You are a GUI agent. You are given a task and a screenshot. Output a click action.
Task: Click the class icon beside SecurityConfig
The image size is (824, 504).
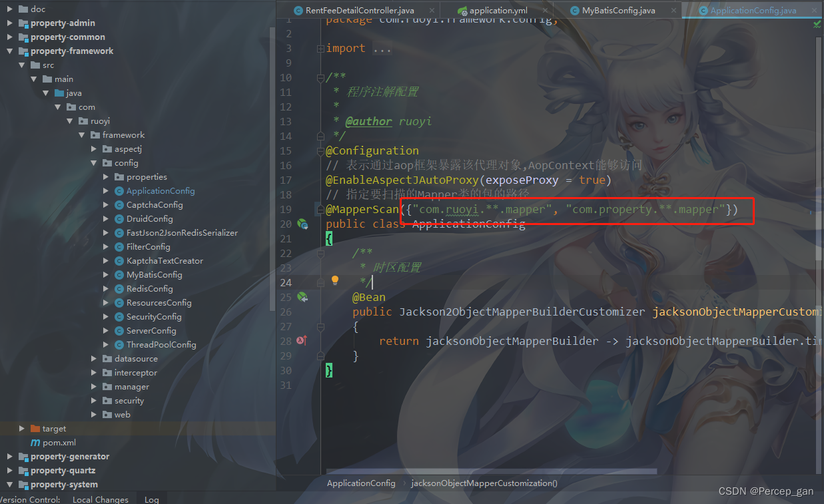(119, 317)
